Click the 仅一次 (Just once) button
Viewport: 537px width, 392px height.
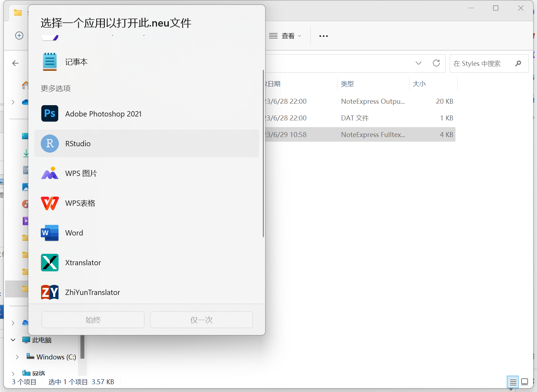pos(201,320)
